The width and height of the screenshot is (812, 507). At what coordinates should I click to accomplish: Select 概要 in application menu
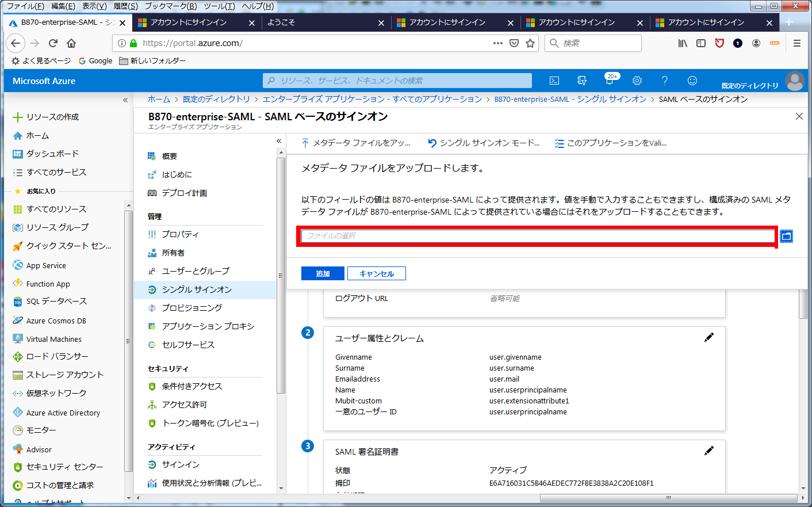pyautogui.click(x=170, y=156)
